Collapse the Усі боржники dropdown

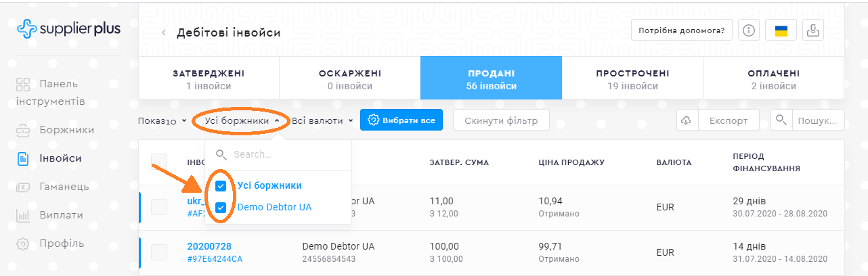coord(240,121)
